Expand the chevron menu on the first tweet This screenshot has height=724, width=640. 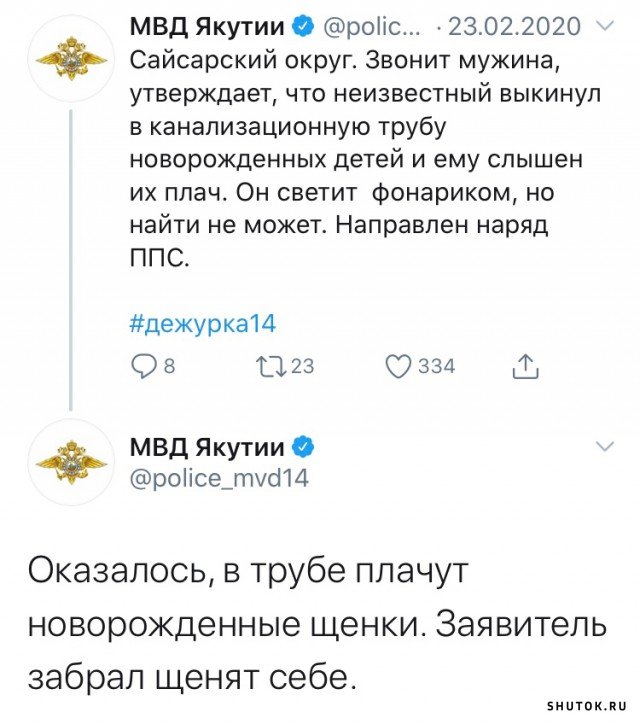coord(605,26)
